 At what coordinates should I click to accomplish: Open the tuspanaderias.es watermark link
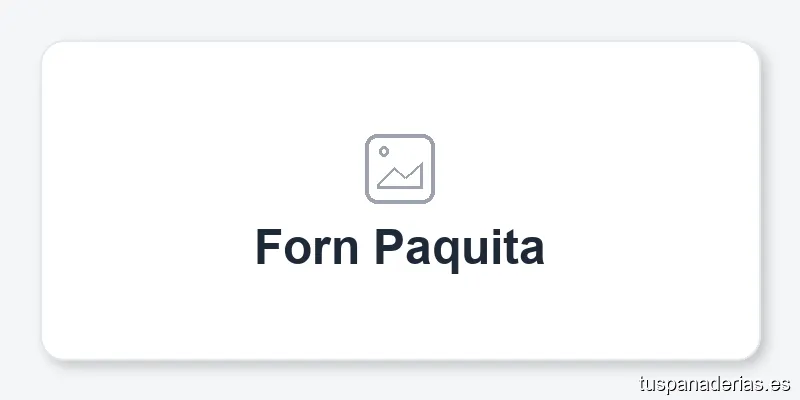coord(714,383)
